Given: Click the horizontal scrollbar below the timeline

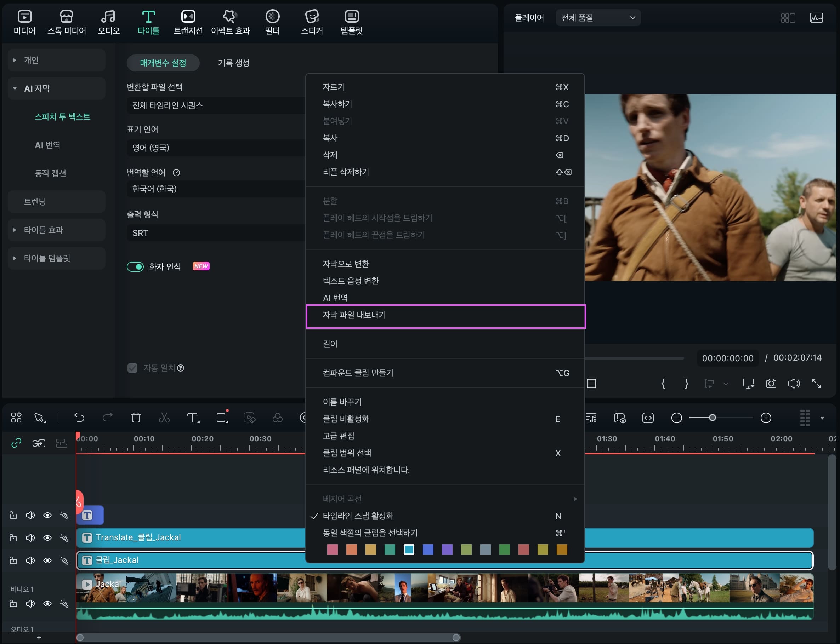Looking at the screenshot, I should click(268, 637).
